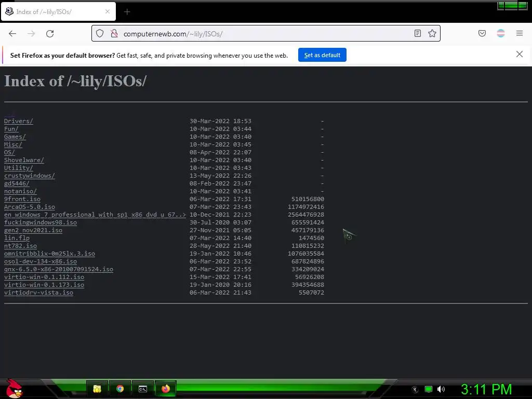The height and width of the screenshot is (399, 532).
Task: Bookmark this page with the star icon
Action: (x=432, y=33)
